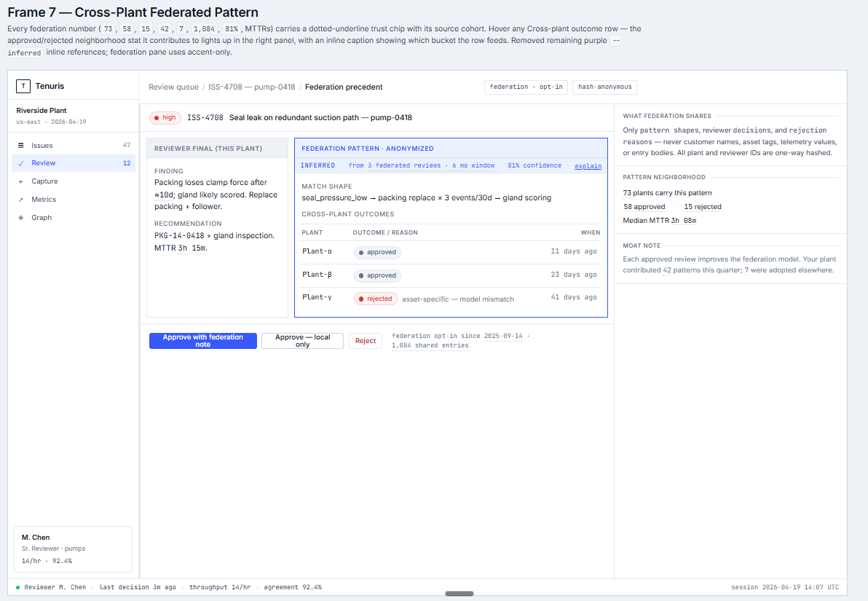The image size is (868, 601).
Task: Click the 81% confidence chip
Action: pos(534,165)
